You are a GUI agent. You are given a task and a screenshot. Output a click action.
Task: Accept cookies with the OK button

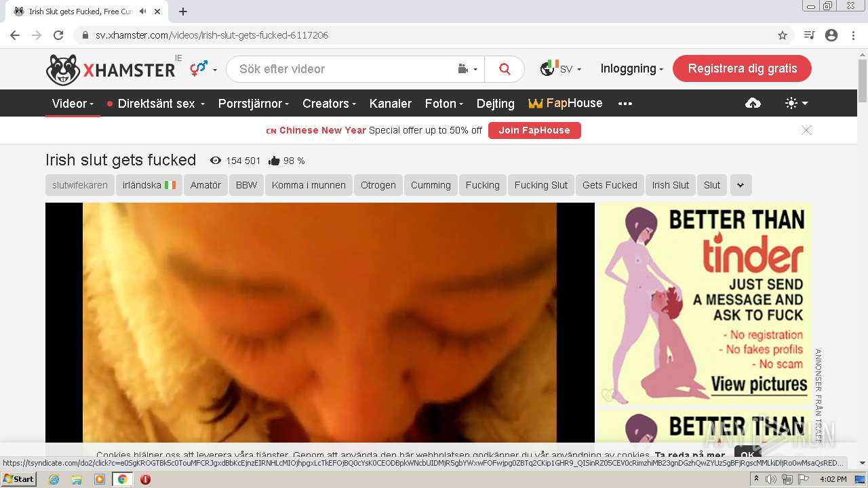coord(747,455)
